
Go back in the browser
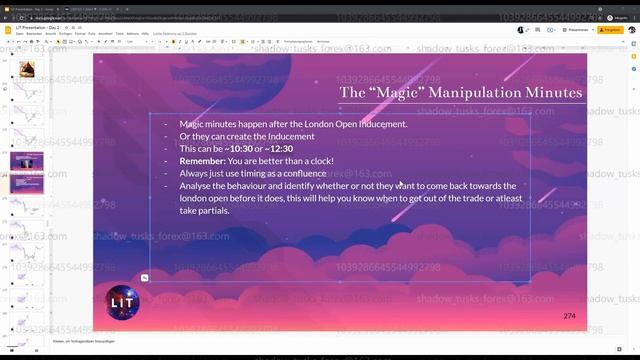5,18
